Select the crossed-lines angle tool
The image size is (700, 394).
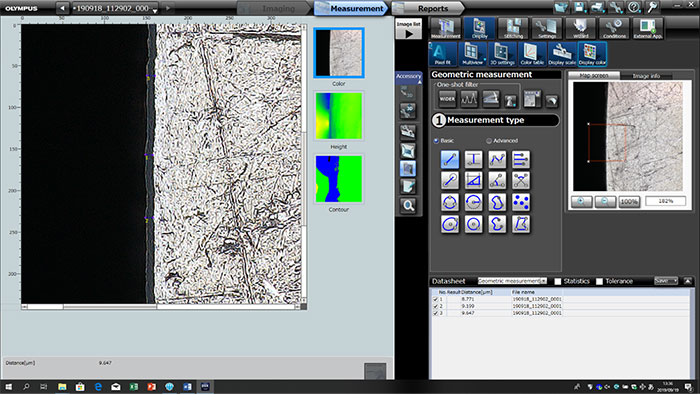coord(521,181)
